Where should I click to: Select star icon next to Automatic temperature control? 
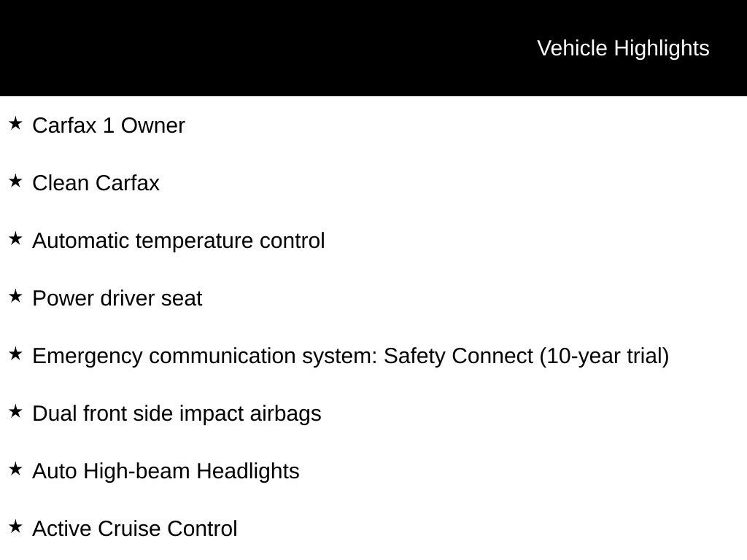coord(15,239)
